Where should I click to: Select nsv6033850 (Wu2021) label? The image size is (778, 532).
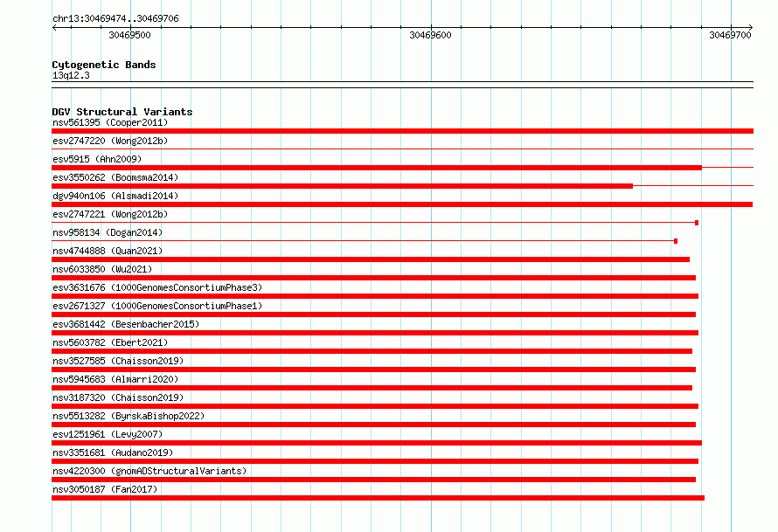pos(102,269)
